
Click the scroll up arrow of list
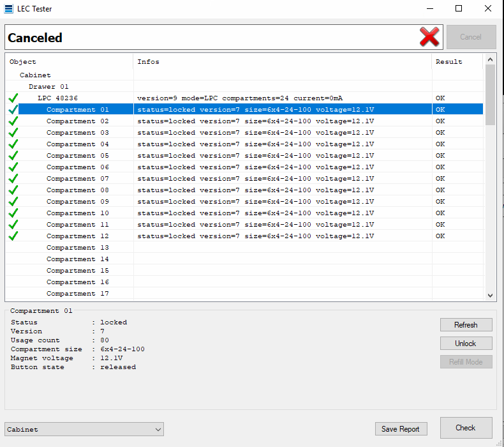490,59
